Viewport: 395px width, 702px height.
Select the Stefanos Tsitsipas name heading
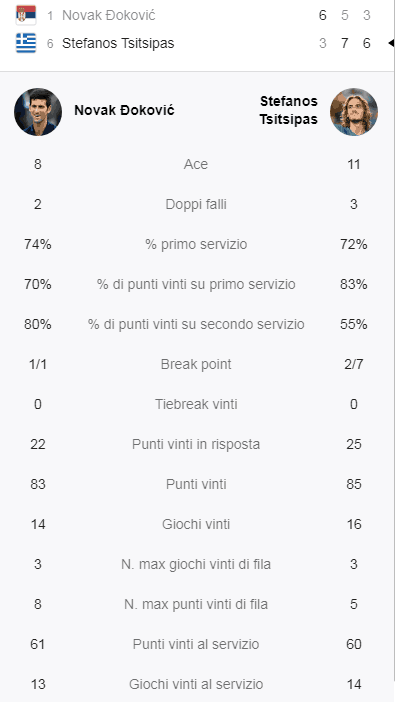pos(288,110)
